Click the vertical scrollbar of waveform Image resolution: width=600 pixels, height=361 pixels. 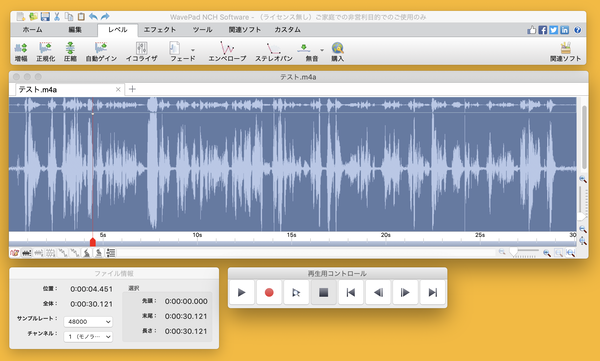click(x=584, y=137)
